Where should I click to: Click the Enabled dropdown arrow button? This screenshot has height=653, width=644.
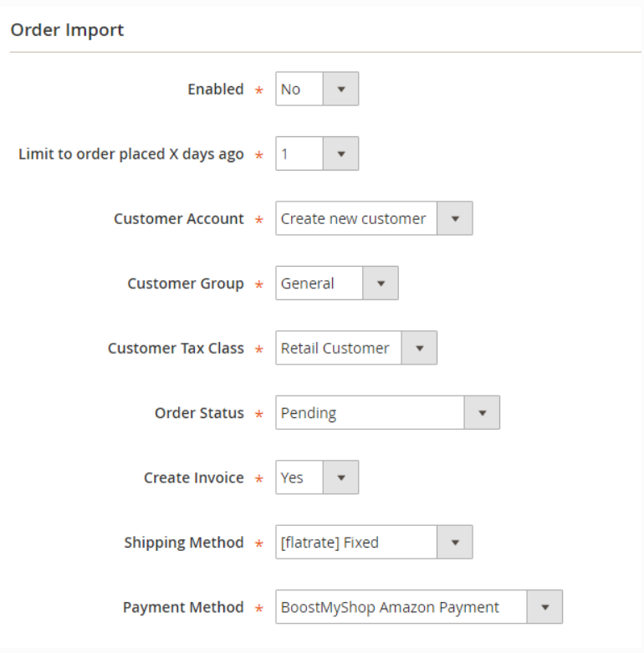[340, 89]
